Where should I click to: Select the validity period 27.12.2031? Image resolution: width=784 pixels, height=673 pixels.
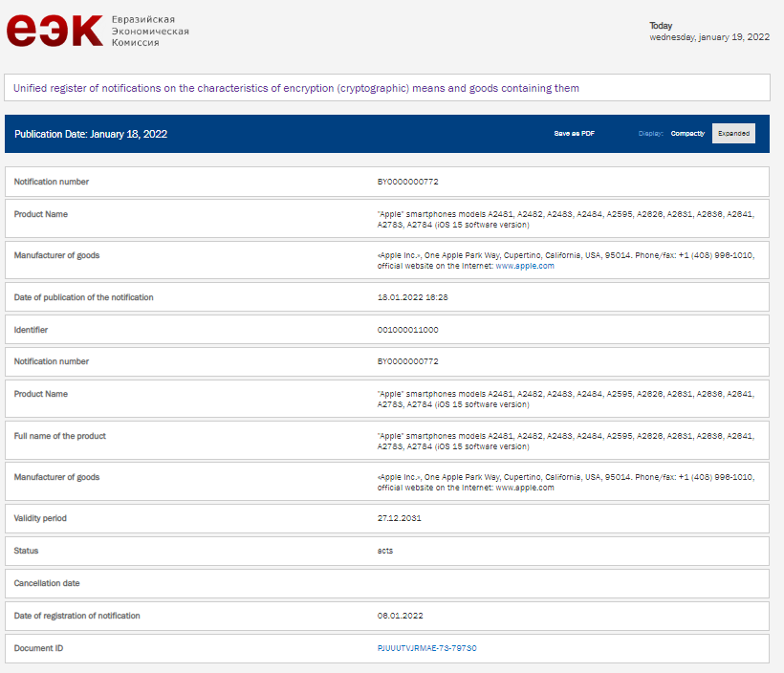[399, 518]
